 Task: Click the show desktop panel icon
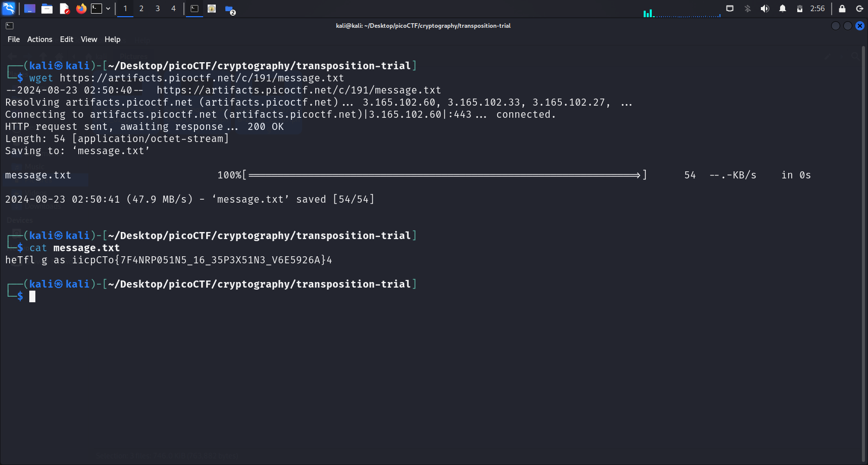[30, 9]
